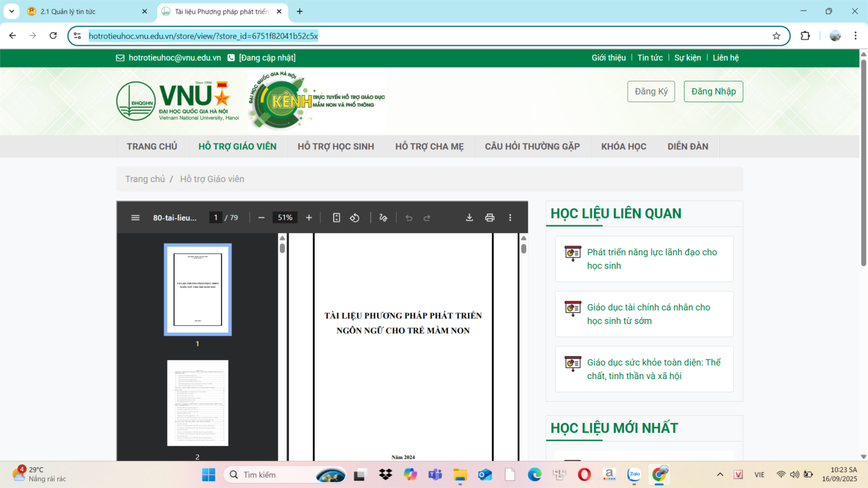Image resolution: width=868 pixels, height=488 pixels.
Task: Select page 2 thumbnail in the sidebar
Action: click(x=197, y=403)
